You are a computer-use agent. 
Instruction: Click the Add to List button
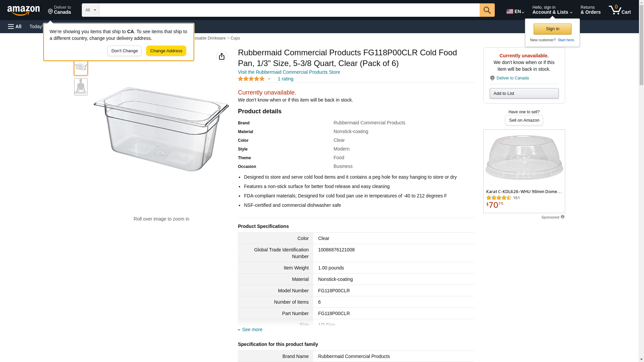[524, 93]
